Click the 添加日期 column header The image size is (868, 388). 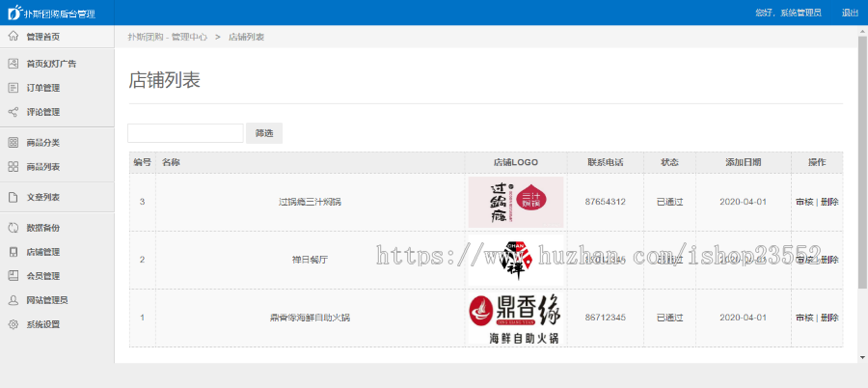pyautogui.click(x=744, y=162)
